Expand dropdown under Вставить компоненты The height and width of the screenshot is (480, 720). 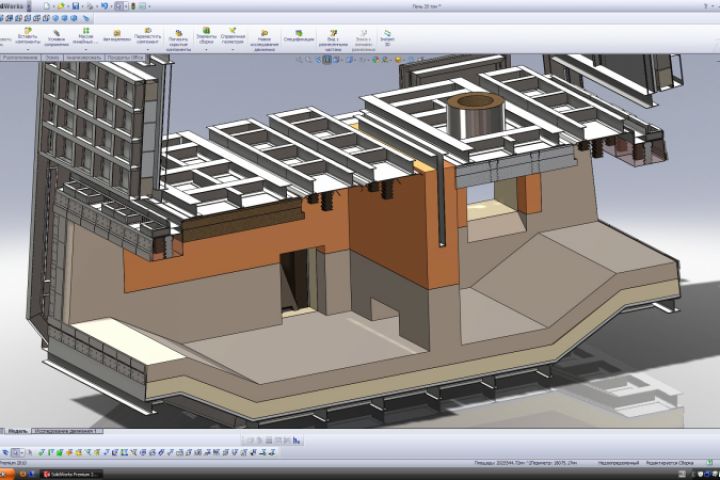click(28, 49)
